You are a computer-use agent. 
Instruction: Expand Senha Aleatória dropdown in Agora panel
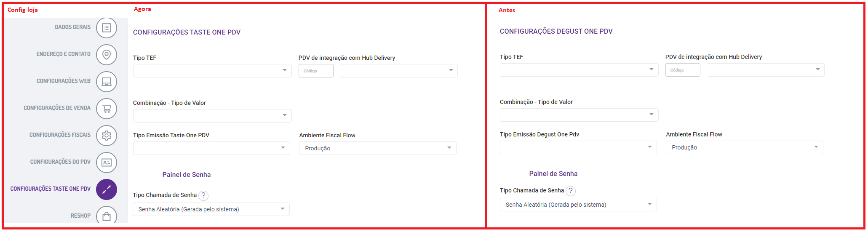(211, 209)
